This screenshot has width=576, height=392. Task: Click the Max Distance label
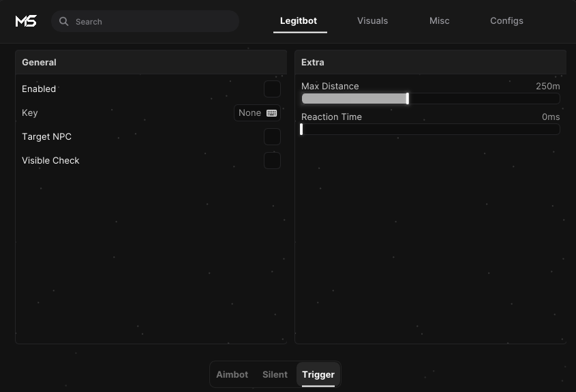coord(330,87)
